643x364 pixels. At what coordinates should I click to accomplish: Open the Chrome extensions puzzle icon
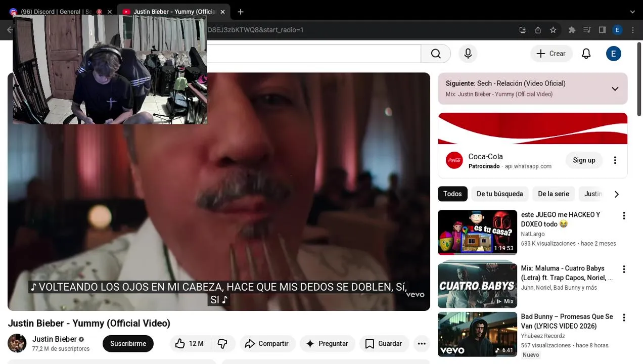(x=572, y=30)
